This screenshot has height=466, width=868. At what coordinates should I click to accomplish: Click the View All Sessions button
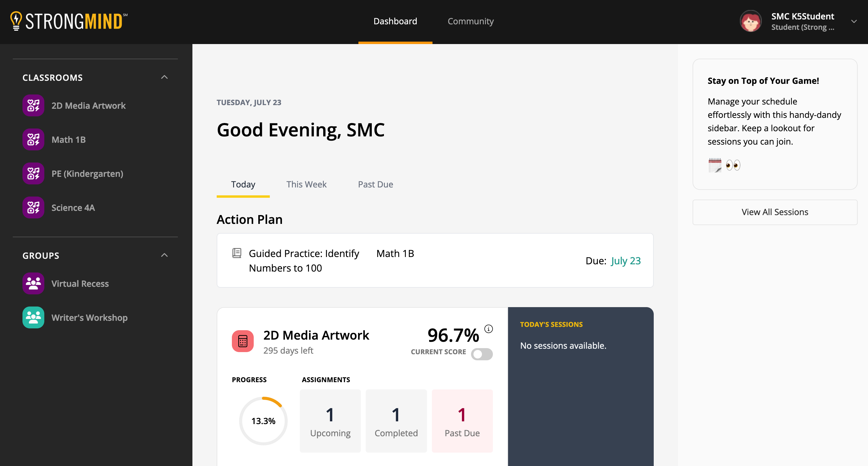(x=775, y=212)
